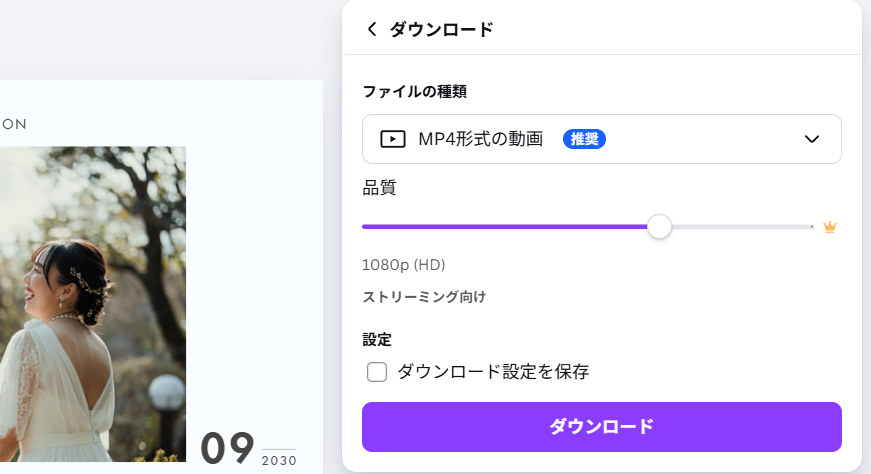Select the small 2030 year text on canvas
Image resolution: width=871 pixels, height=474 pixels.
click(x=279, y=461)
